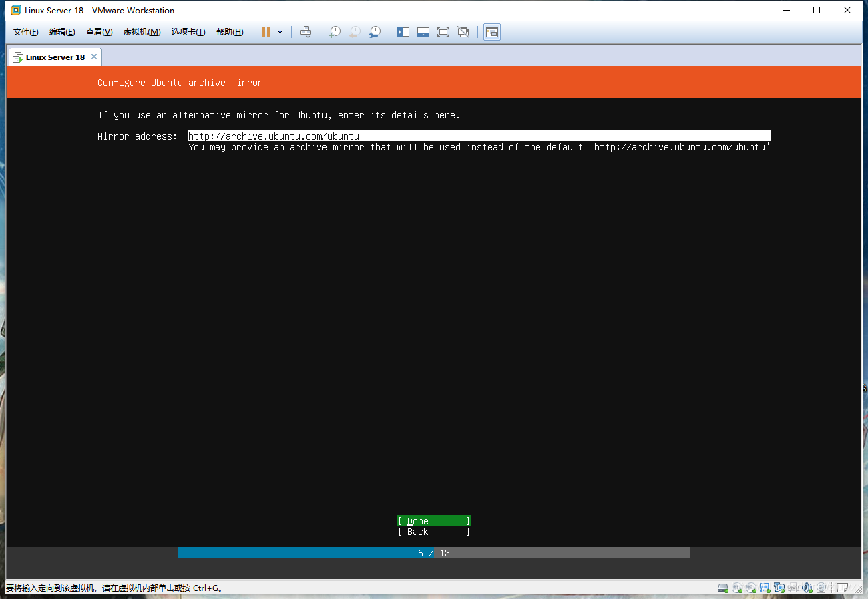868x599 pixels.
Task: Click the hard disk status bar icon
Action: 722,588
